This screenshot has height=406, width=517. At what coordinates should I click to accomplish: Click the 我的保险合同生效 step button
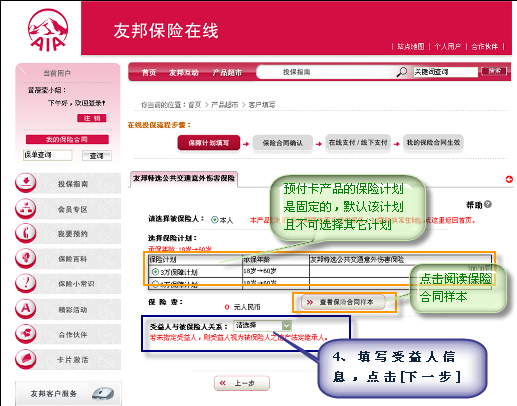(x=433, y=143)
